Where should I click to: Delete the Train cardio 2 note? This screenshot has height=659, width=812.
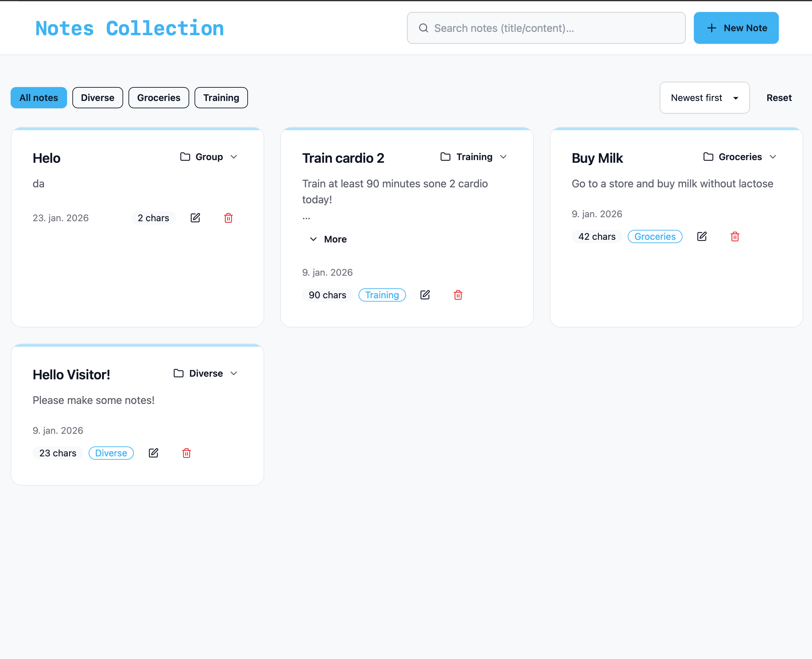(x=458, y=295)
